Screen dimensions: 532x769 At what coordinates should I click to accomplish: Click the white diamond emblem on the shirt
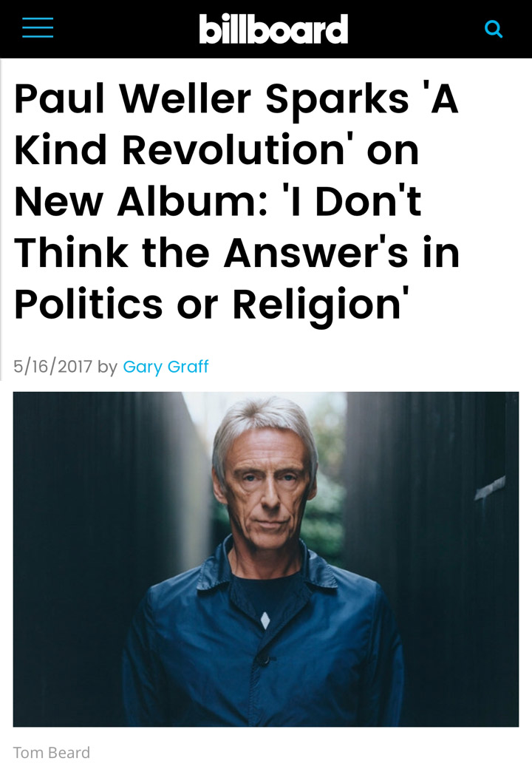(265, 620)
